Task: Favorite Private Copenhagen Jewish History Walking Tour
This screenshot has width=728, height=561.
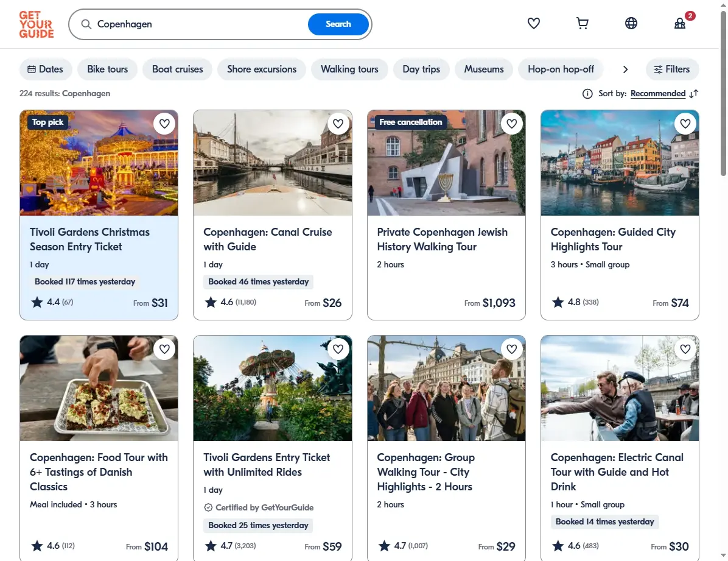Action: (512, 124)
